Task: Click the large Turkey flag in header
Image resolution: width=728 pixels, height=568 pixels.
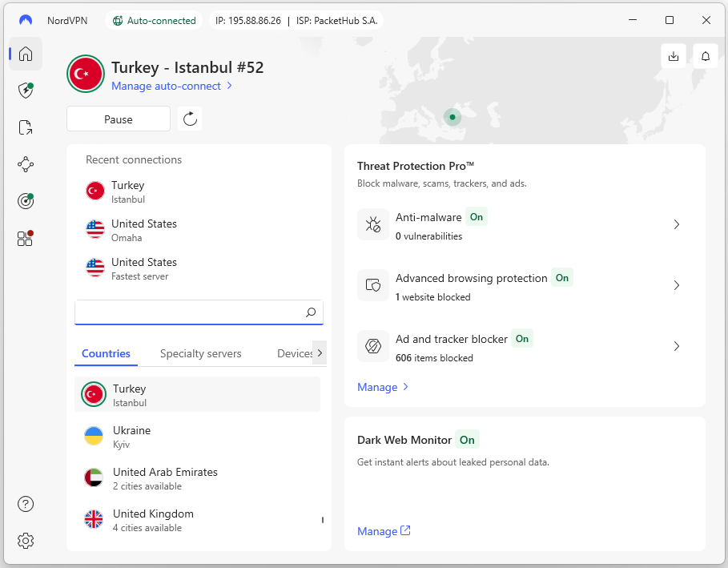Action: [86, 74]
